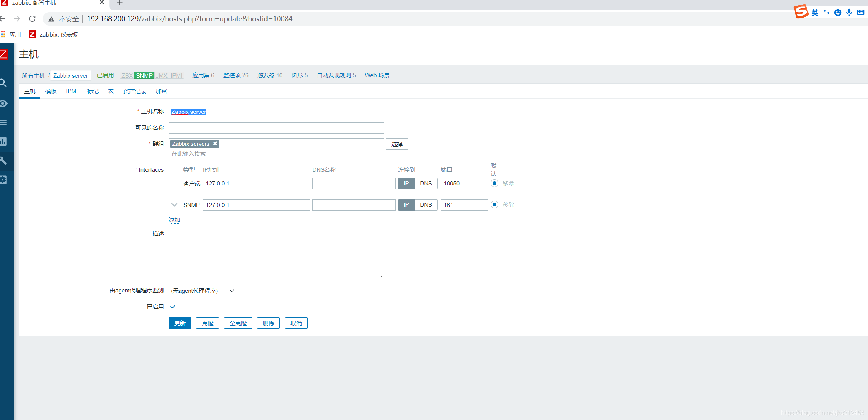Open Reports bar chart icon in the sidebar
The width and height of the screenshot is (868, 420).
point(3,142)
